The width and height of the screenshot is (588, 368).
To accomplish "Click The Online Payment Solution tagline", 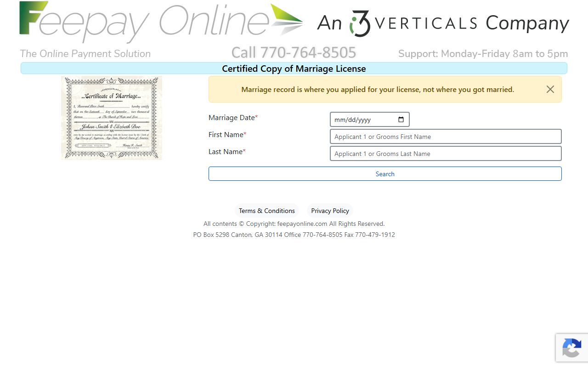I will click(85, 54).
